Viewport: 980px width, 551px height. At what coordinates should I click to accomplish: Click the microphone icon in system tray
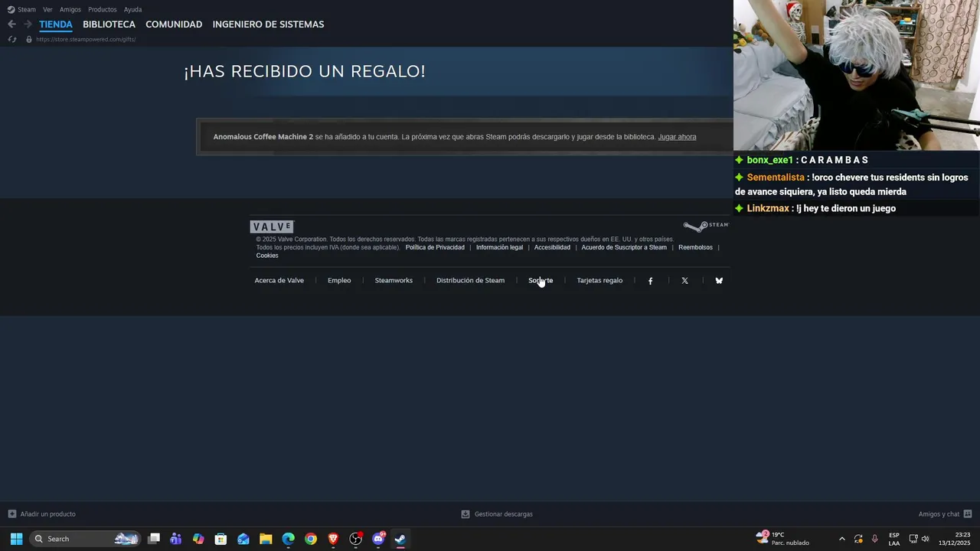874,539
